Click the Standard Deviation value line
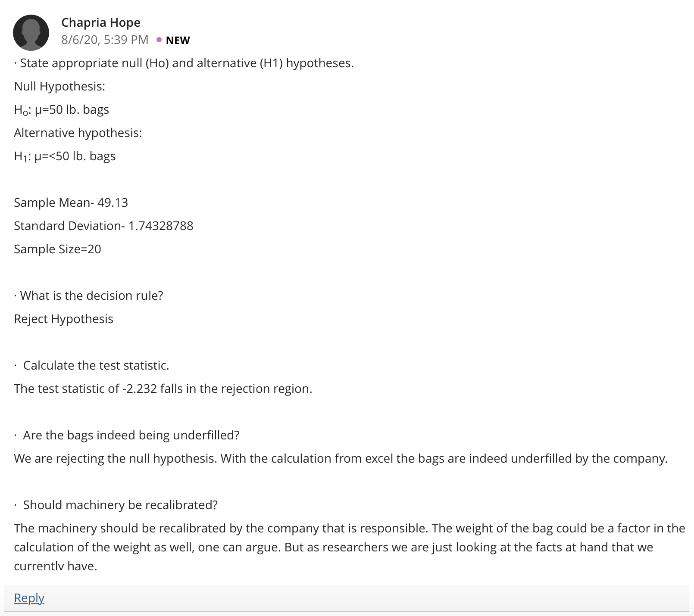 pyautogui.click(x=103, y=226)
